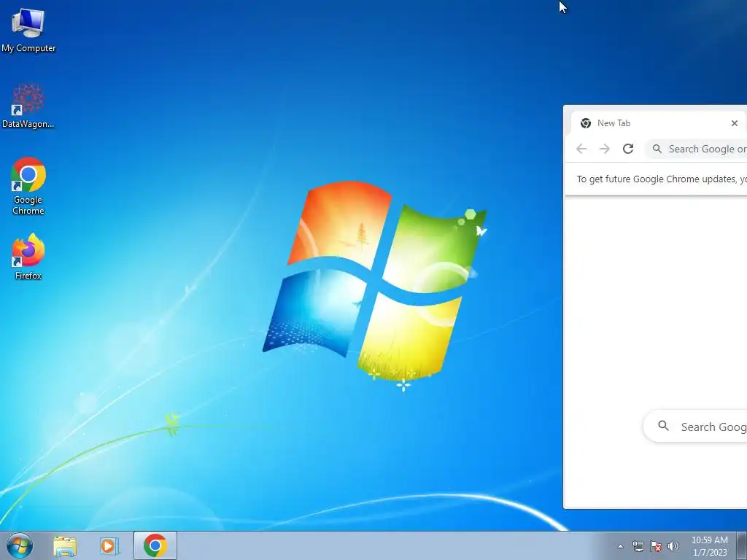The height and width of the screenshot is (560, 747).
Task: Select the Google Chrome desktop shortcut
Action: [x=28, y=186]
